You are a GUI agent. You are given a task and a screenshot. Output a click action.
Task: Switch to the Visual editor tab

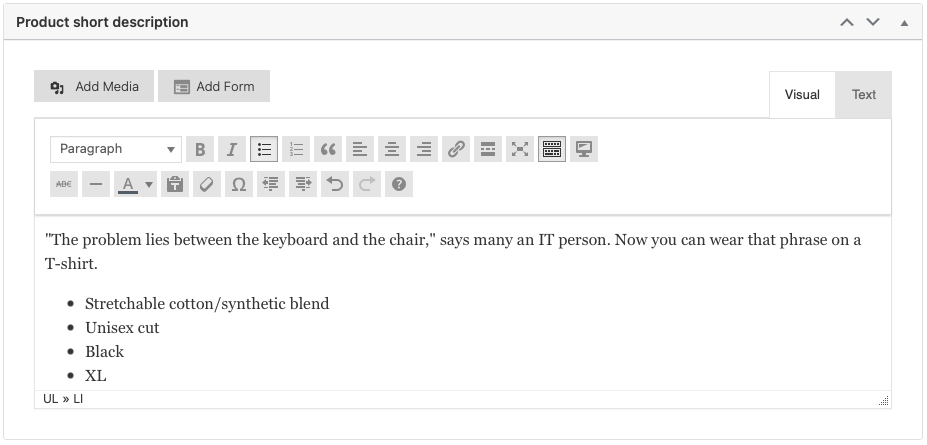pos(802,95)
